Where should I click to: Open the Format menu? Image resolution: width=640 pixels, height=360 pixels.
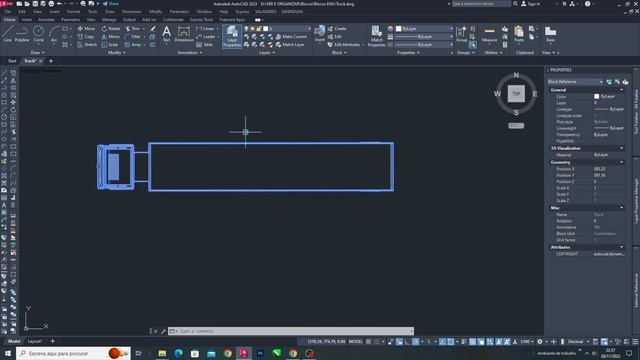[73, 11]
